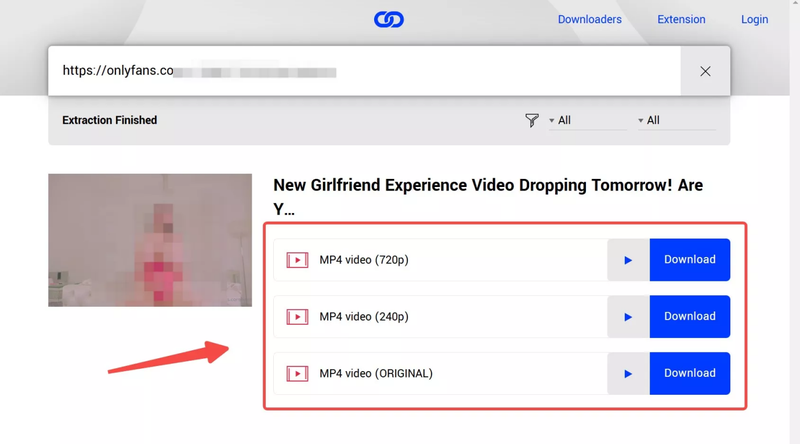Preview the 720p video with play button
The width and height of the screenshot is (800, 444).
[x=628, y=260]
